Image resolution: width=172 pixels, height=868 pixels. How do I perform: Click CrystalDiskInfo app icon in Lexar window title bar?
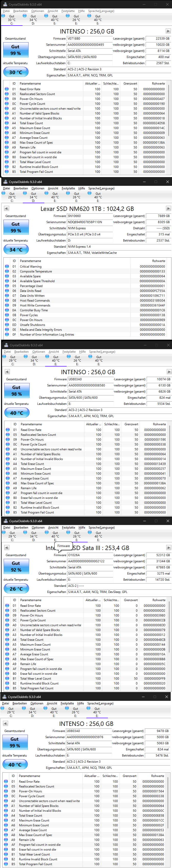(x=5, y=182)
